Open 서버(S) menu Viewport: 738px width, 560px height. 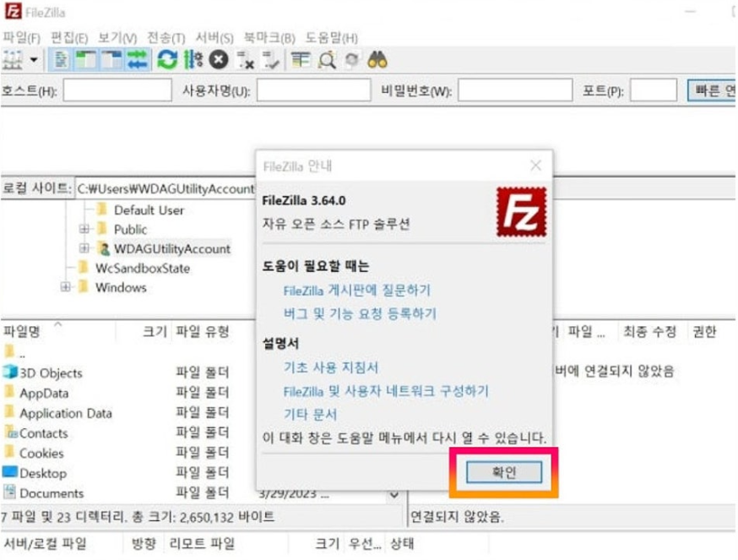(214, 37)
